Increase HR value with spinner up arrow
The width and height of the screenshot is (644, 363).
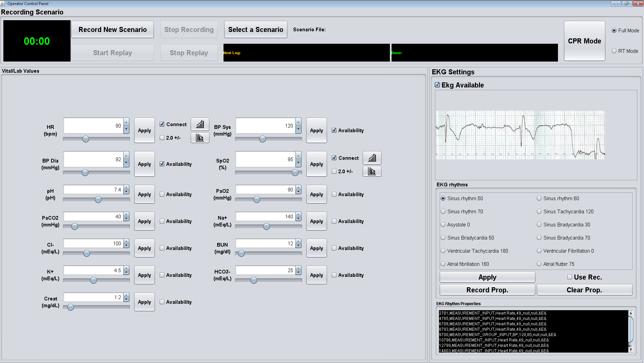click(x=126, y=122)
